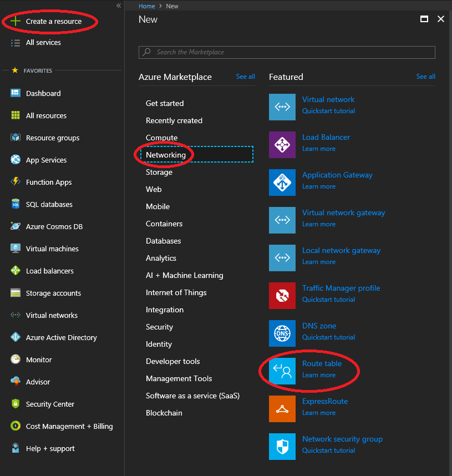Select the Route table tile icon
Screen dimensions: 452x476
click(282, 371)
